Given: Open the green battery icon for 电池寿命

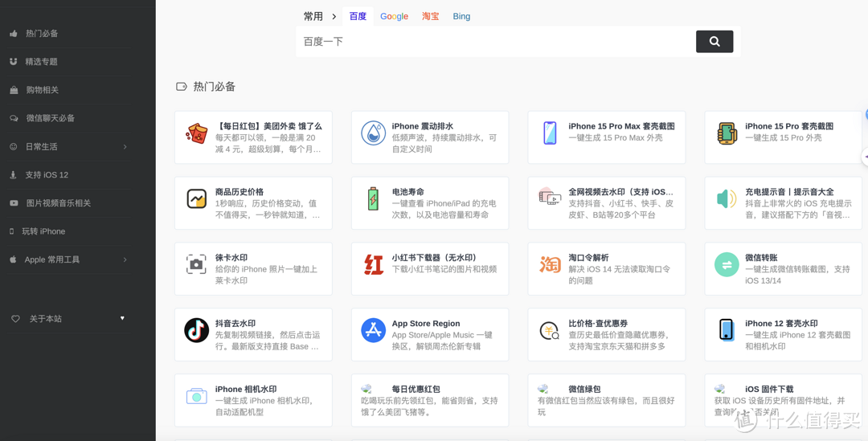Looking at the screenshot, I should click(x=373, y=199).
